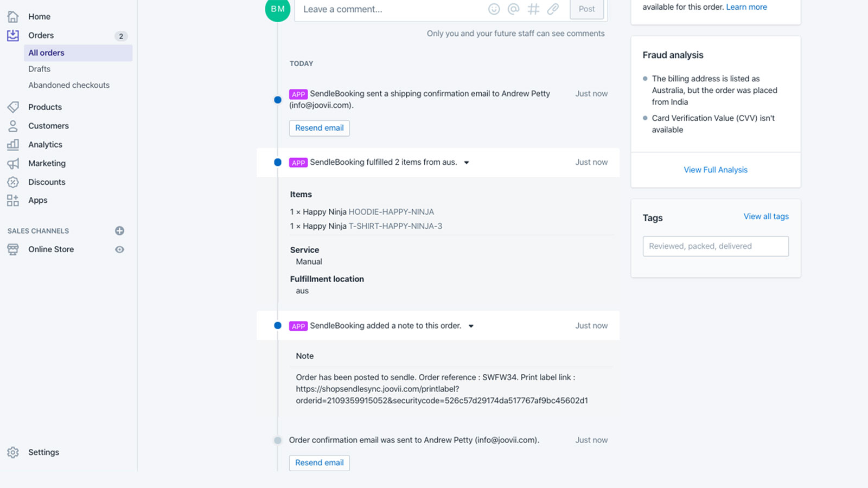The height and width of the screenshot is (488, 868).
Task: Collapse SendleBooking fulfilled items details
Action: point(467,163)
